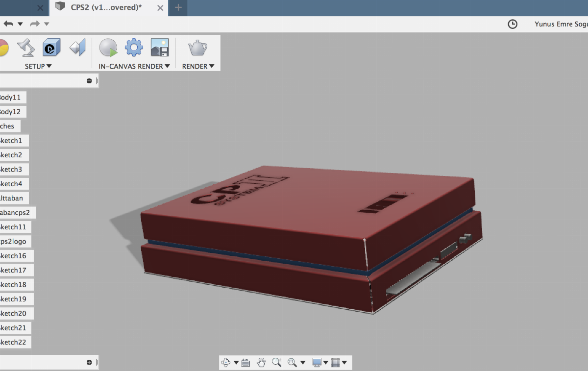The height and width of the screenshot is (371, 588).
Task: Click the Zoom Window/Fit icon
Action: pos(293,363)
